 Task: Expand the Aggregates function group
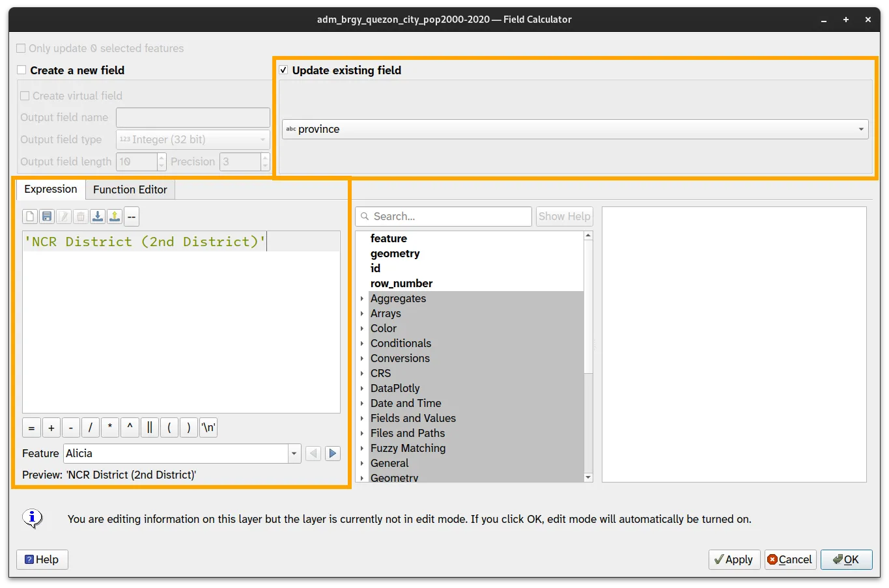tap(362, 298)
